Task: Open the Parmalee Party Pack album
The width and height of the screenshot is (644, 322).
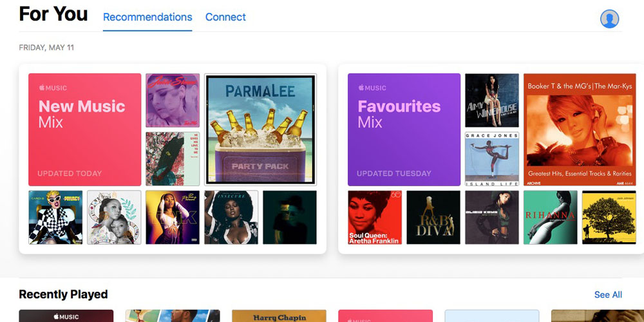Action: tap(260, 130)
